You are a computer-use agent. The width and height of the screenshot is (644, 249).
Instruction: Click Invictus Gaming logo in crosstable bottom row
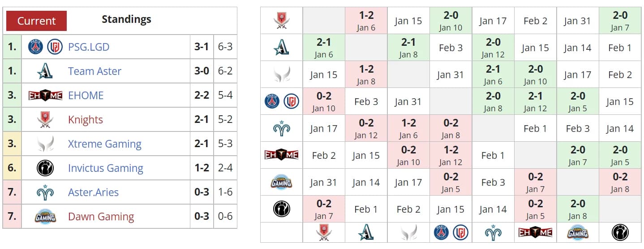(x=620, y=232)
